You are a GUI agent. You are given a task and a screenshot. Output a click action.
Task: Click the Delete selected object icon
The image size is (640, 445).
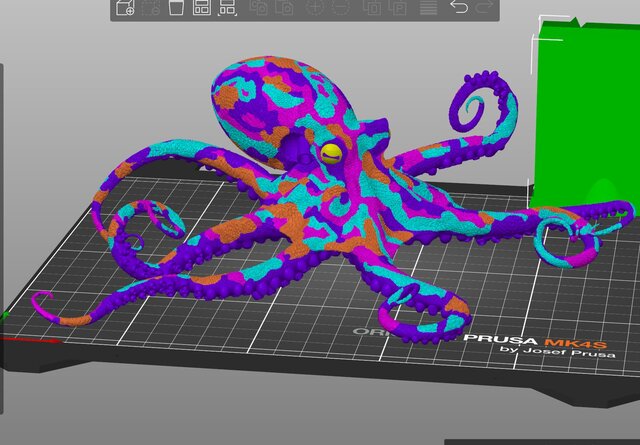[151, 7]
